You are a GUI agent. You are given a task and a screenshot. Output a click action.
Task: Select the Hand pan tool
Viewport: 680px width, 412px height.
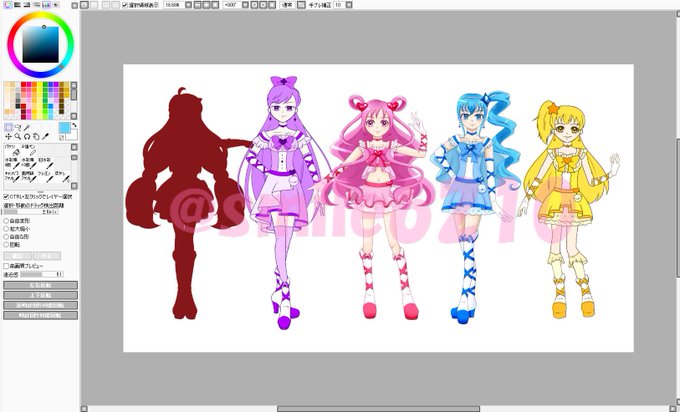coord(36,137)
